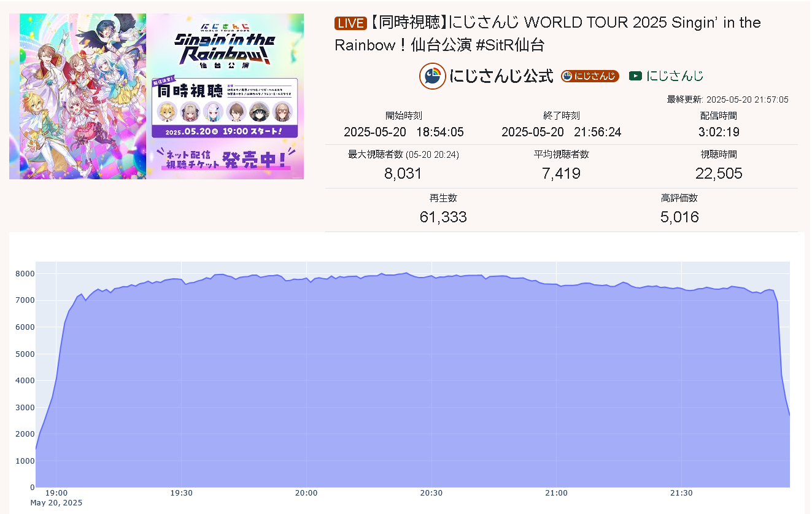Click the y-axis label 4000
This screenshot has height=514, width=812.
coord(25,381)
